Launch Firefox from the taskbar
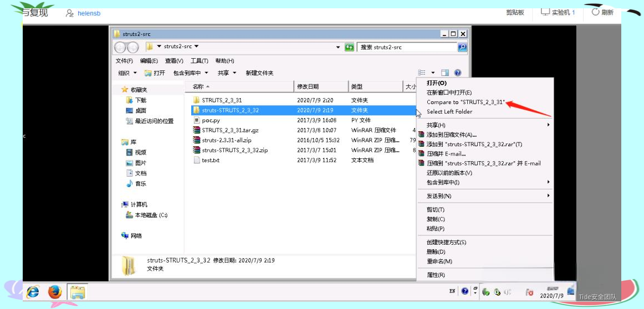 (x=55, y=292)
